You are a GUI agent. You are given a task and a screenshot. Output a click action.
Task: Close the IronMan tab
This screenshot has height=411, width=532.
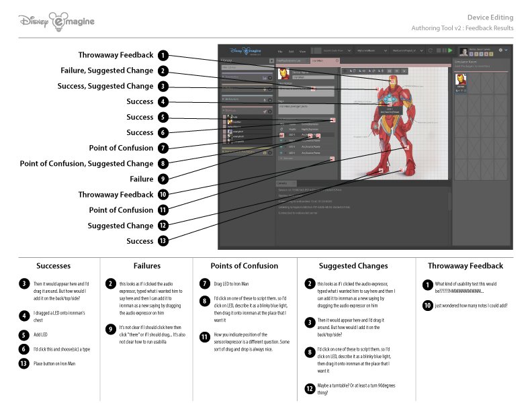(x=337, y=60)
